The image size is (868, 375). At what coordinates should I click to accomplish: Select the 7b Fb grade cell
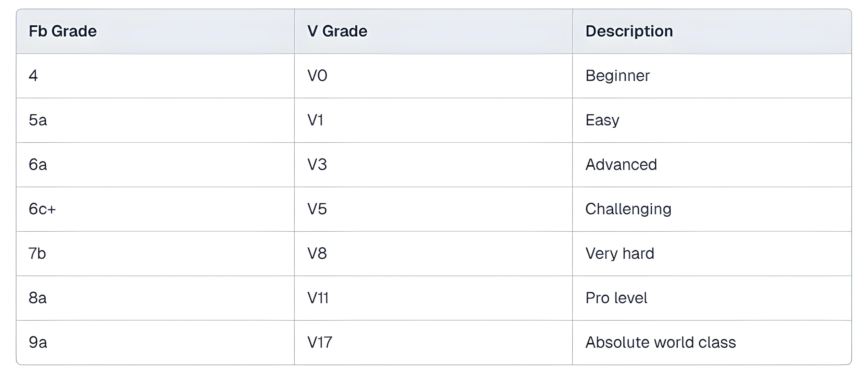(37, 254)
